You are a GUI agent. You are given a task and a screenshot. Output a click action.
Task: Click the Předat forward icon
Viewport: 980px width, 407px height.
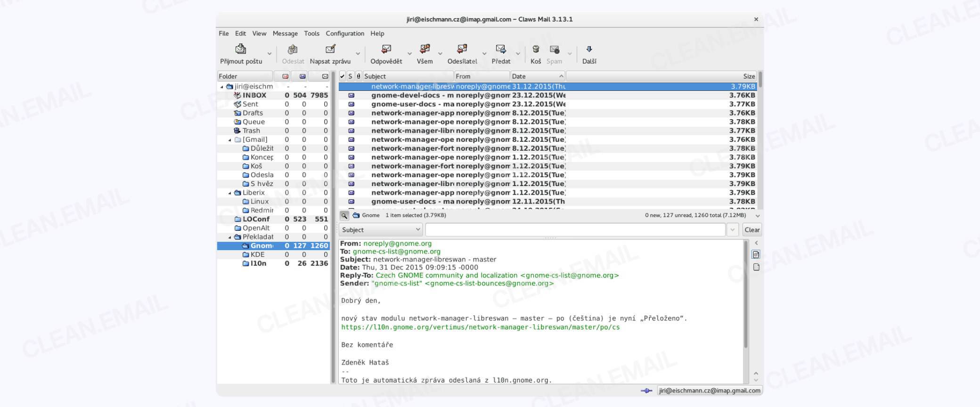500,49
